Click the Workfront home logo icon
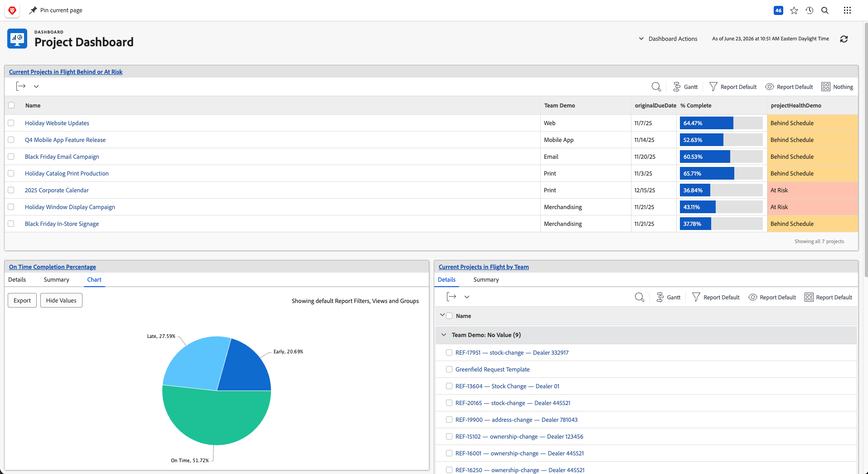This screenshot has width=868, height=474. [x=12, y=10]
